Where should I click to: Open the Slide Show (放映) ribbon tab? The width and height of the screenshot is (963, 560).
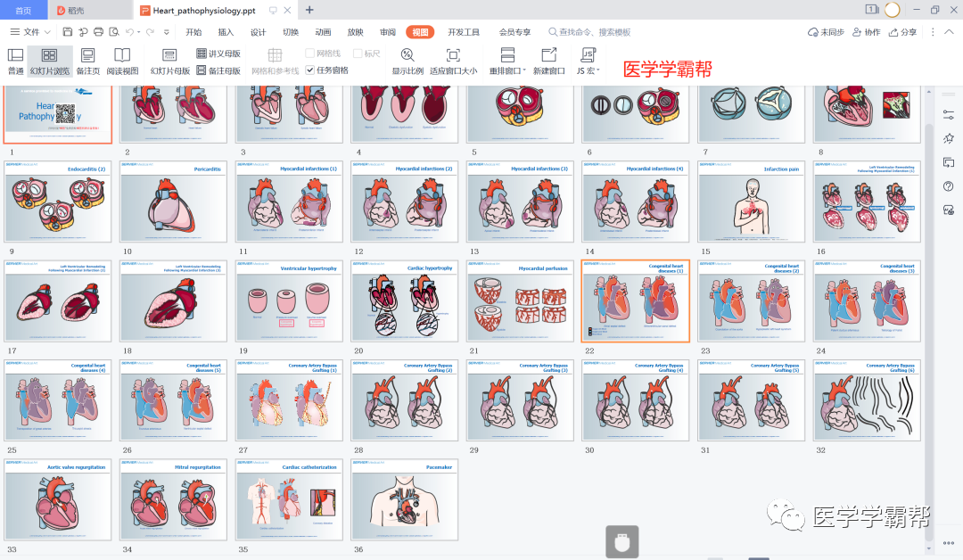coord(356,32)
